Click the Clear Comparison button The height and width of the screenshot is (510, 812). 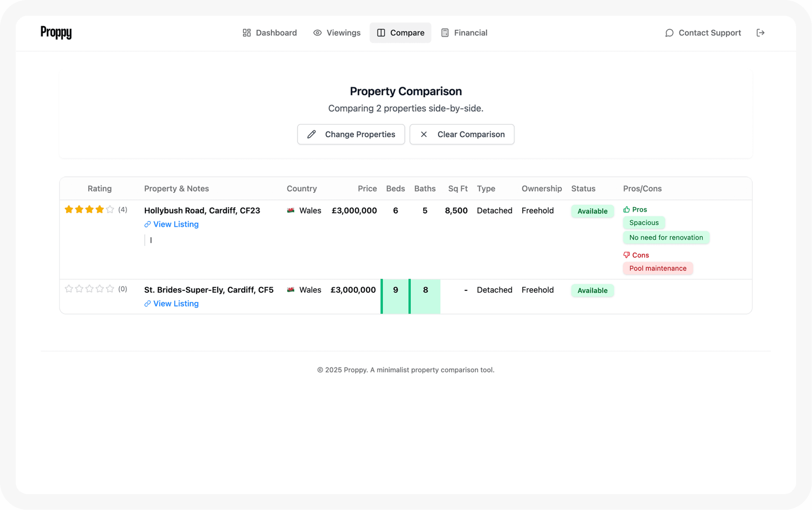point(462,134)
